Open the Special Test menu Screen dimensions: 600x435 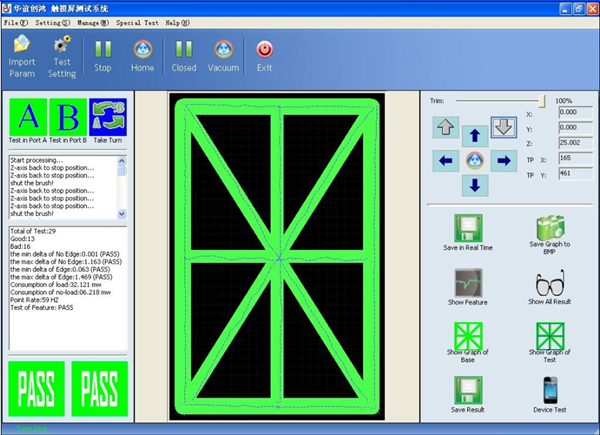coord(136,21)
